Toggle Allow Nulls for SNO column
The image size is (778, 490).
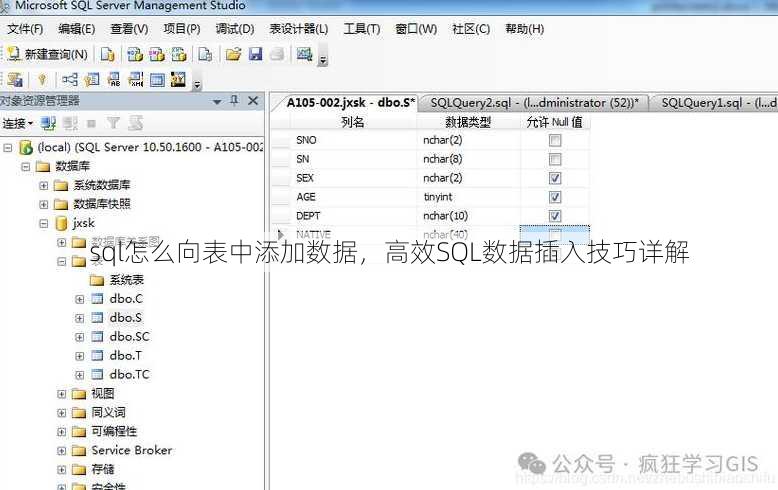click(555, 140)
